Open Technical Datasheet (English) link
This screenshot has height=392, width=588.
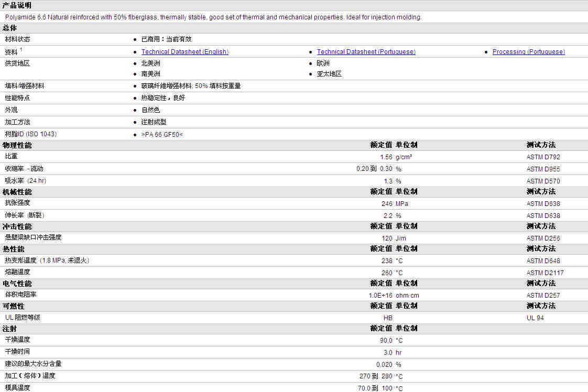click(185, 52)
